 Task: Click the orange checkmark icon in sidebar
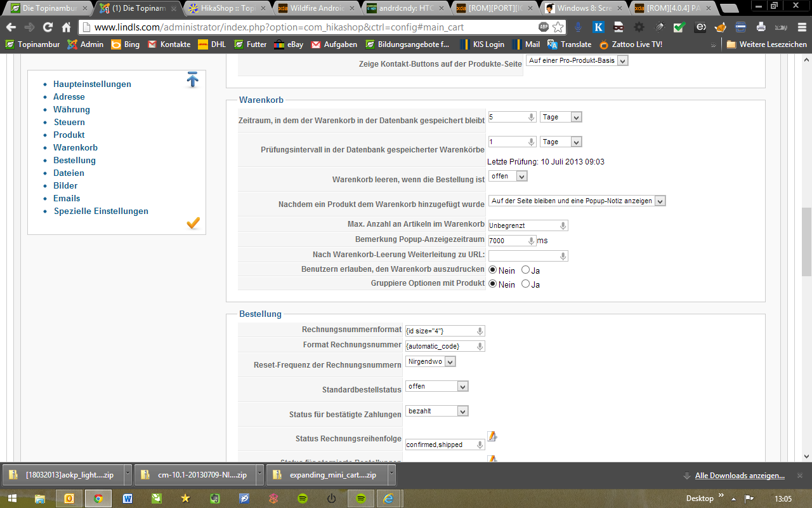pyautogui.click(x=193, y=223)
